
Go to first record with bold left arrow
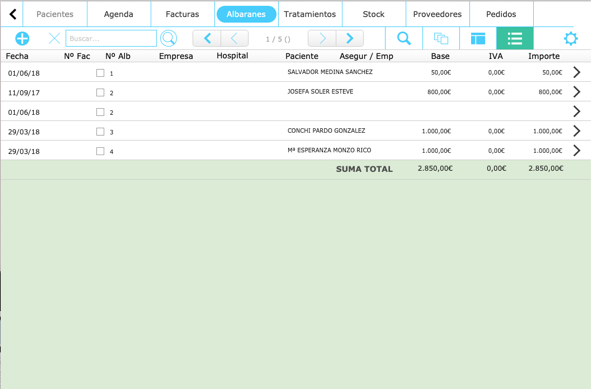(207, 38)
